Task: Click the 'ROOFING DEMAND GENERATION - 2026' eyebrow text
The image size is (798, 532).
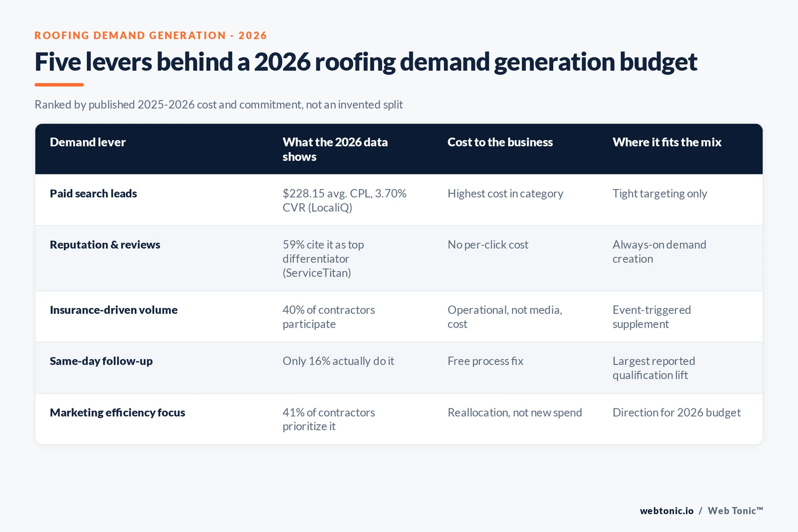Action: coord(151,35)
